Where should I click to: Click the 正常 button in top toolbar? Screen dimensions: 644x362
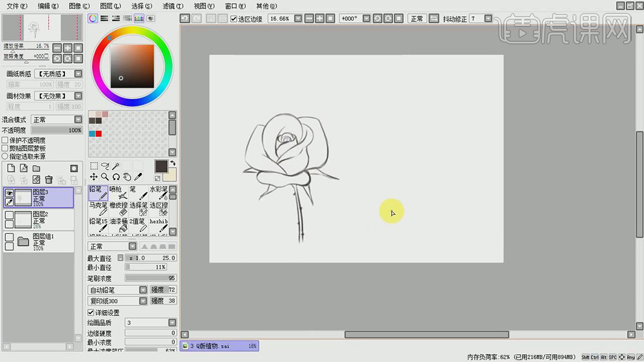(416, 19)
